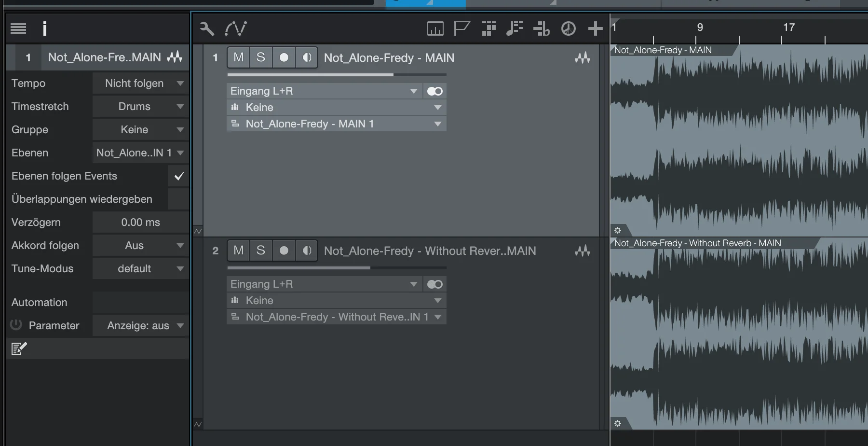Toggle the inspector info icon
This screenshot has height=446, width=868.
(45, 29)
